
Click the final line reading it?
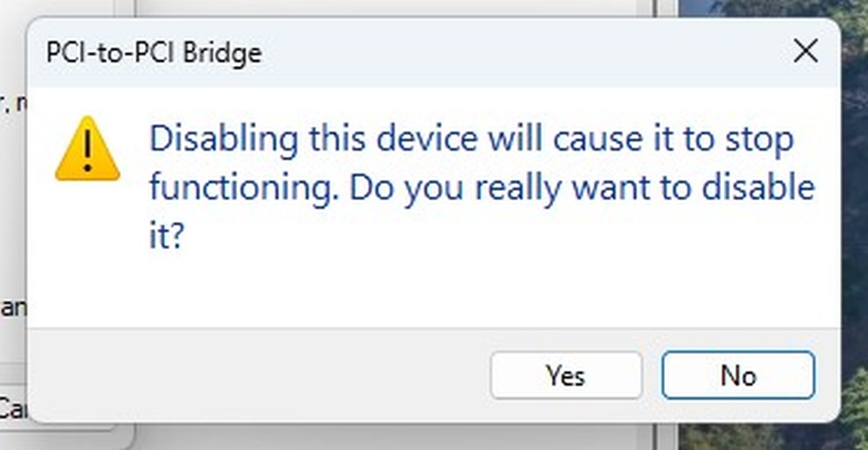[x=166, y=235]
